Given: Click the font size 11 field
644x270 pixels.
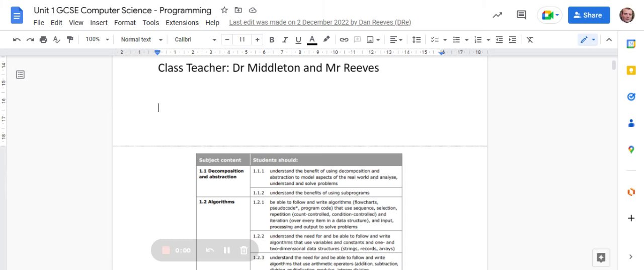Looking at the screenshot, I should (243, 39).
